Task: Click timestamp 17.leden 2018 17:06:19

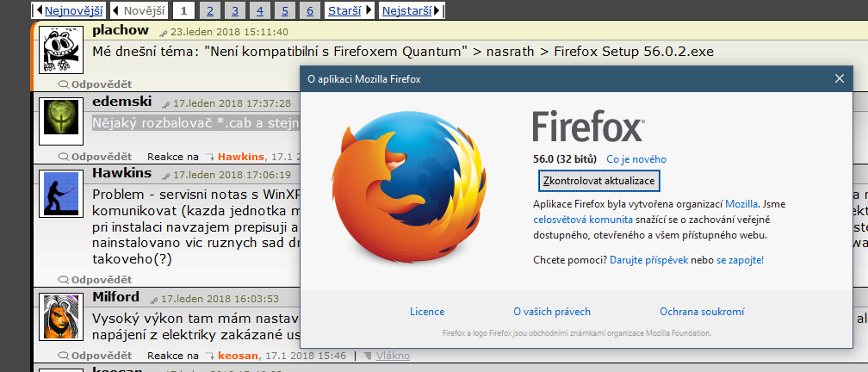Action: 232,175
